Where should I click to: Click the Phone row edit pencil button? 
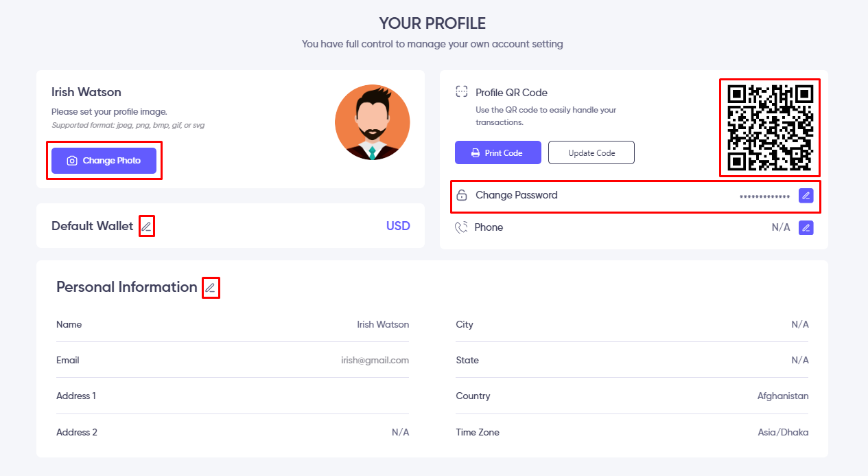pyautogui.click(x=806, y=227)
